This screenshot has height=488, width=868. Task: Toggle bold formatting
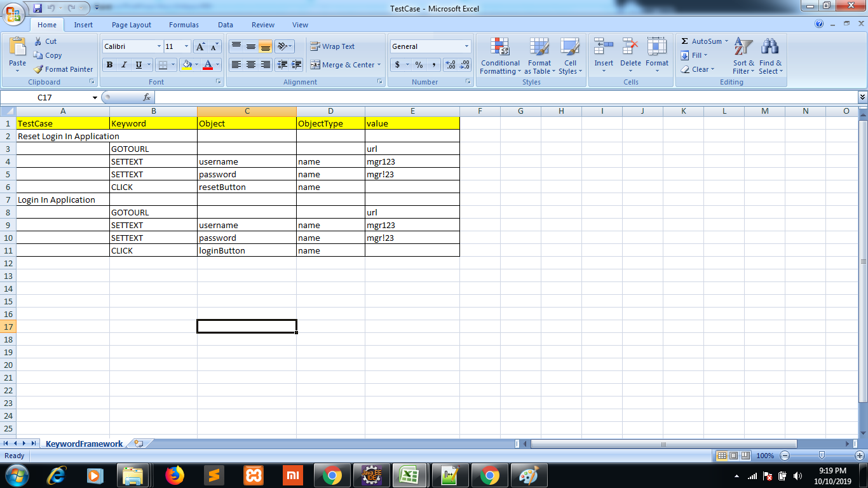point(109,64)
